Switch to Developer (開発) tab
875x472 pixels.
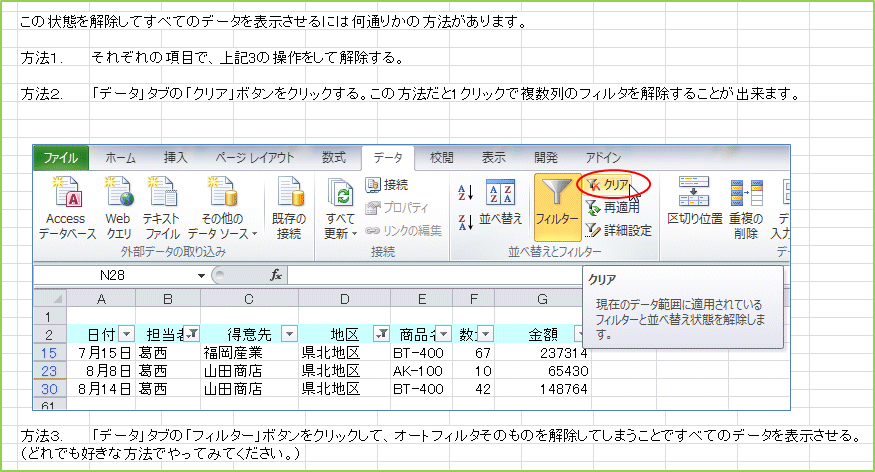[545, 158]
